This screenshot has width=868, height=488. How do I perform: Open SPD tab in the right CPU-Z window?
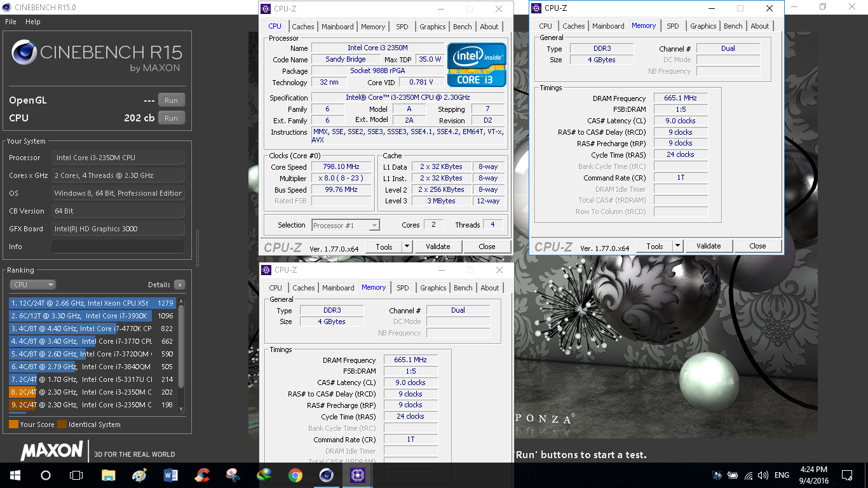tap(673, 26)
